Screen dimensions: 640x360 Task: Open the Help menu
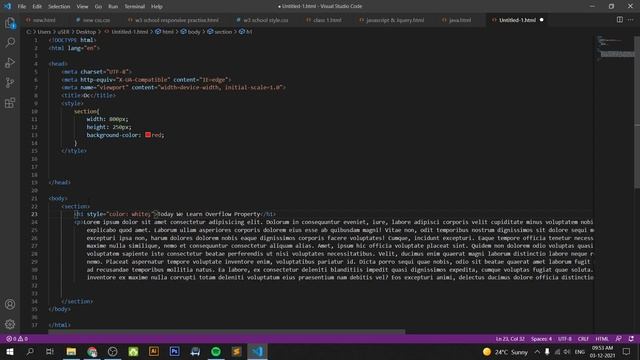pyautogui.click(x=157, y=7)
